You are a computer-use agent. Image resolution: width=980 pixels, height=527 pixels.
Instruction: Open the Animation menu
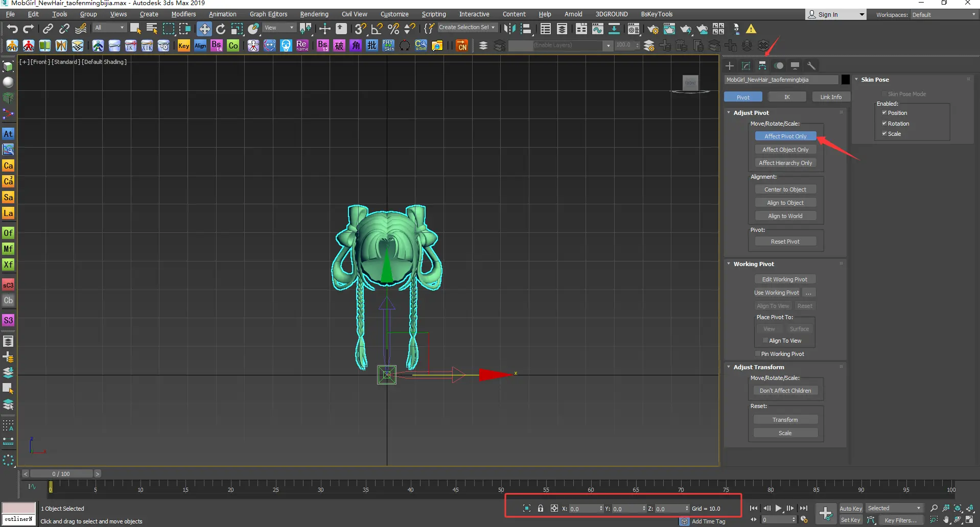click(x=222, y=14)
